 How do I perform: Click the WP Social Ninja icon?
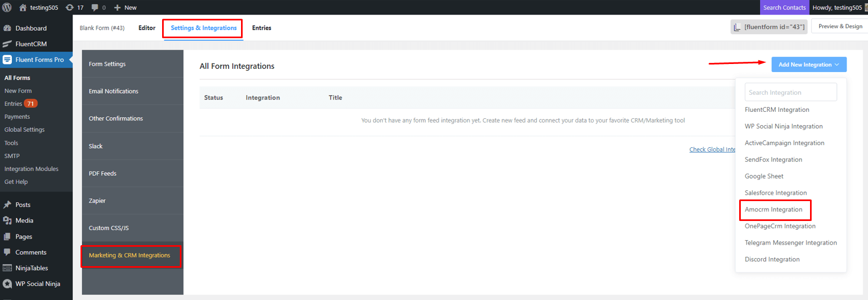click(x=8, y=284)
